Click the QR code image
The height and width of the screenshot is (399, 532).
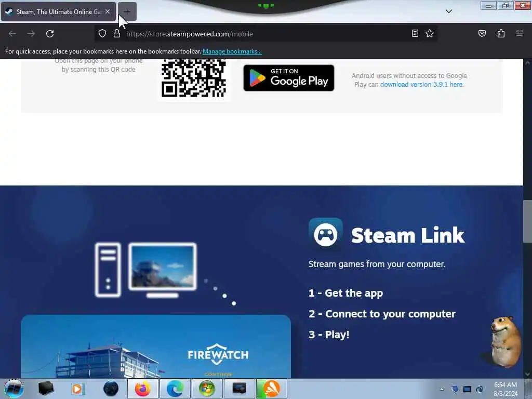194,78
